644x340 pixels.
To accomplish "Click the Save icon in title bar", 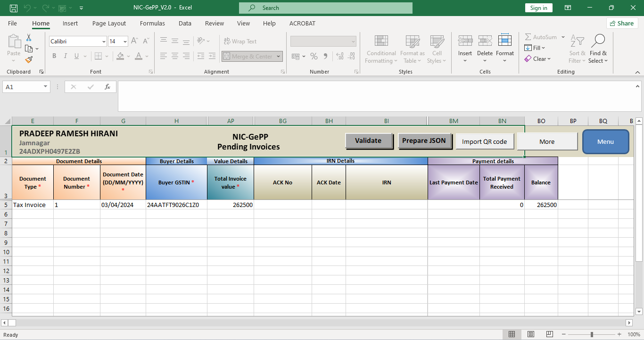I will click(14, 8).
